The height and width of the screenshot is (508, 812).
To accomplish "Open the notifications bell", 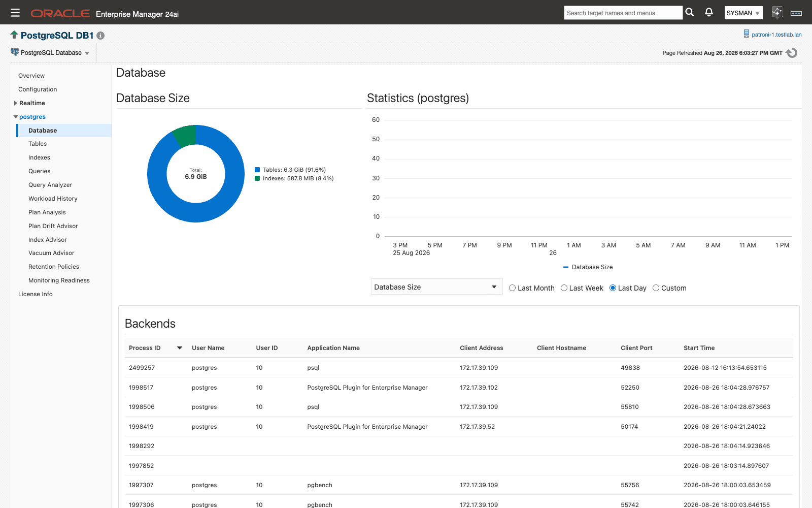I will (x=709, y=12).
